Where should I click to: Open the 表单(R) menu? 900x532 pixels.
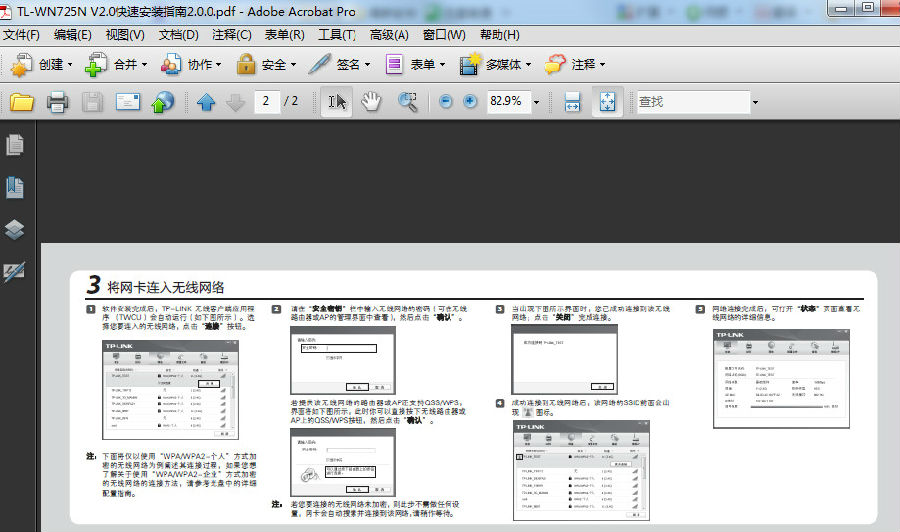click(284, 35)
